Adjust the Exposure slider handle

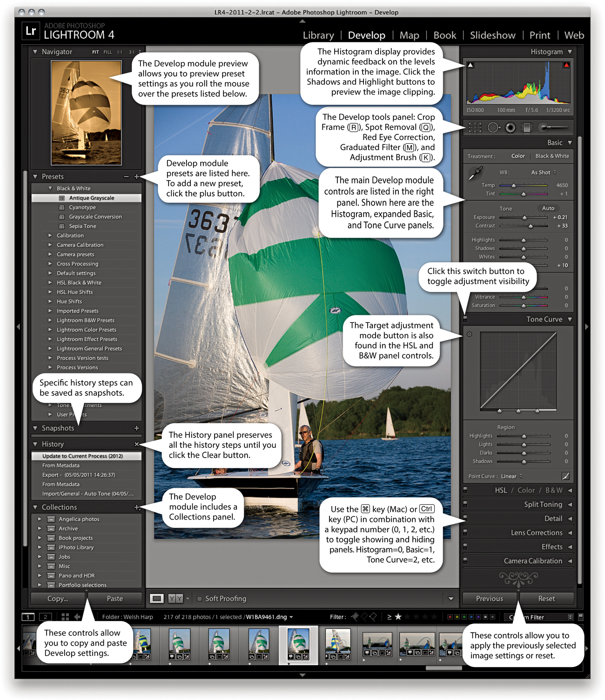[x=524, y=218]
